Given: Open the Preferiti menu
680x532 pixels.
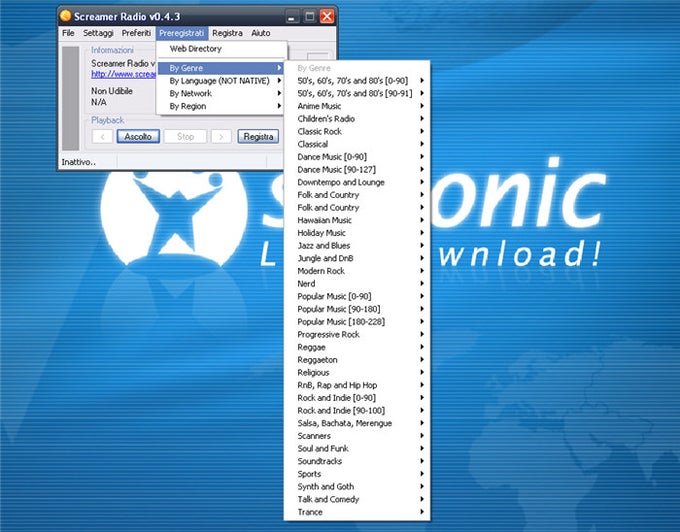Looking at the screenshot, I should [x=136, y=33].
